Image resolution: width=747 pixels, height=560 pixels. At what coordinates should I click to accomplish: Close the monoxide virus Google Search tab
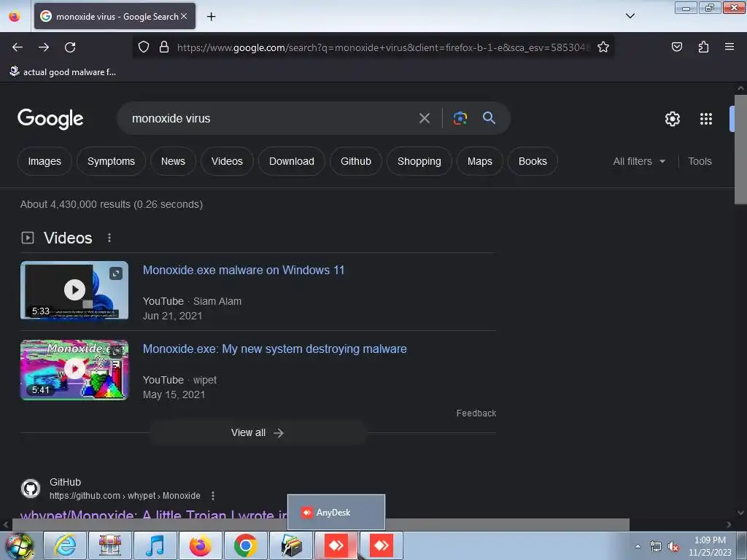184,16
